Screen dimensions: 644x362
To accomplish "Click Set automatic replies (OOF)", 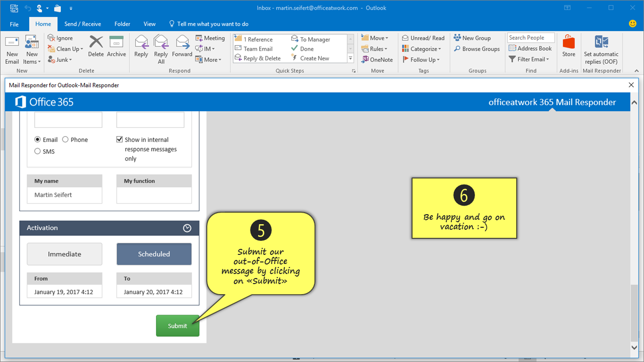I will click(x=601, y=49).
